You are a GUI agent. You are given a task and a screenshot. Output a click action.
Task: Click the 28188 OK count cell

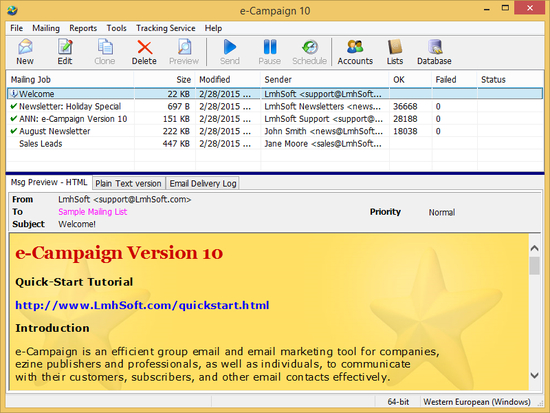click(405, 119)
